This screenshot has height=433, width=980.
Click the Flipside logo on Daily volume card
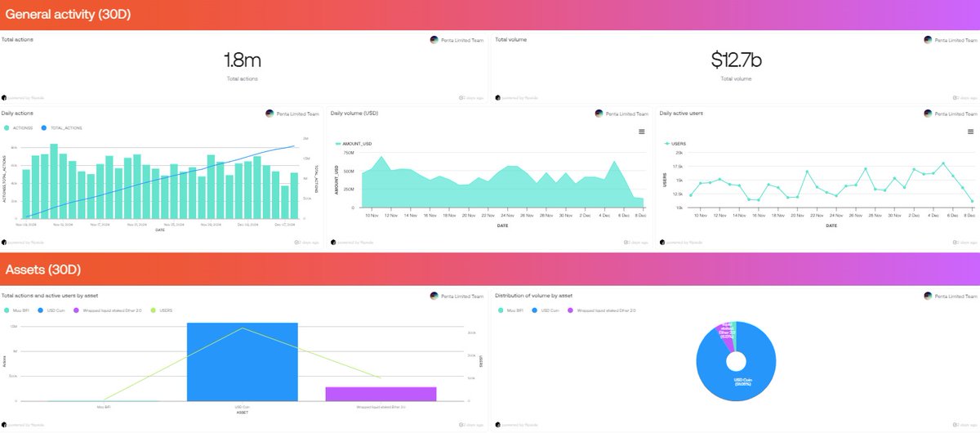tap(332, 243)
